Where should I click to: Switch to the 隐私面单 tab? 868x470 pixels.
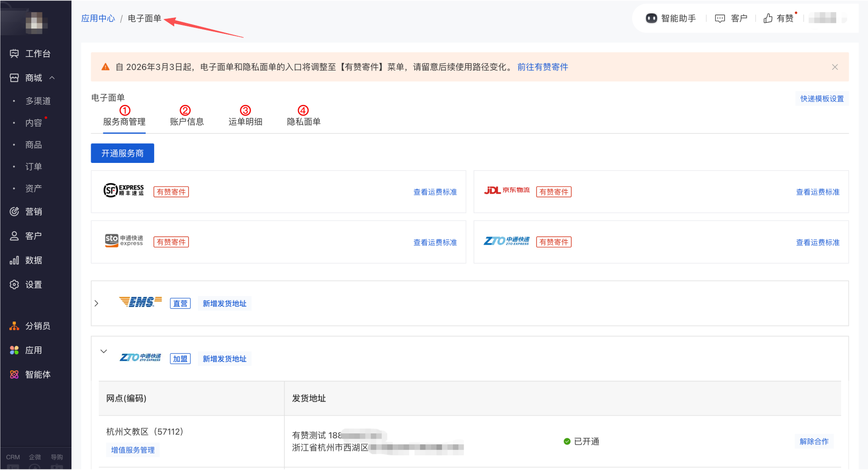coord(303,122)
